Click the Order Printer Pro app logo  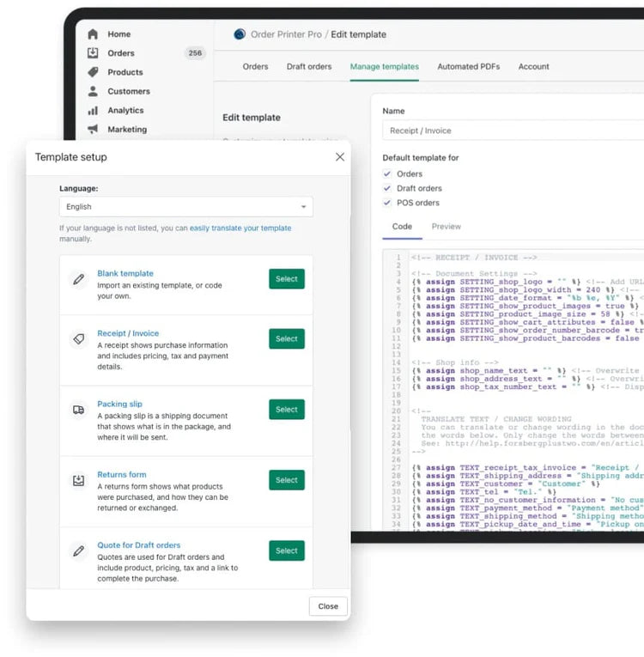point(240,34)
